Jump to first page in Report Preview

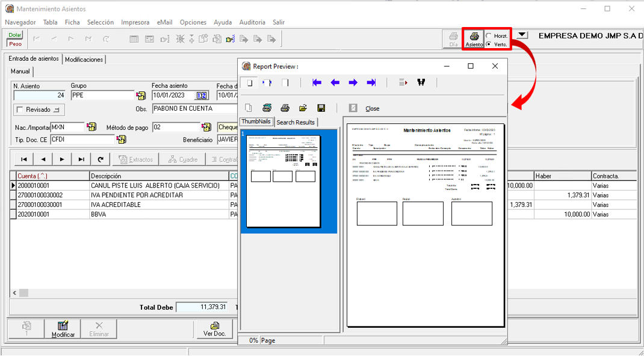coord(317,82)
